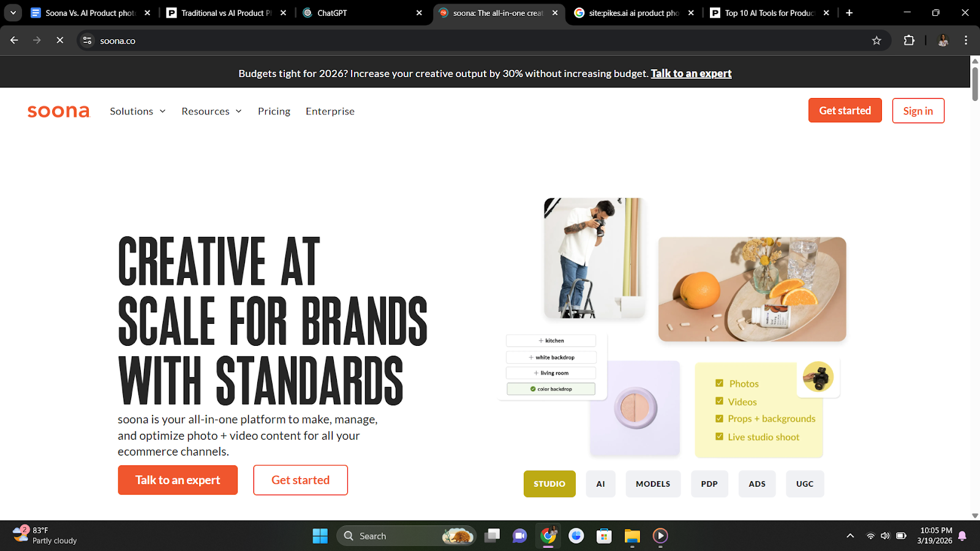Select the UGC tab
The width and height of the screenshot is (980, 551).
pyautogui.click(x=805, y=484)
